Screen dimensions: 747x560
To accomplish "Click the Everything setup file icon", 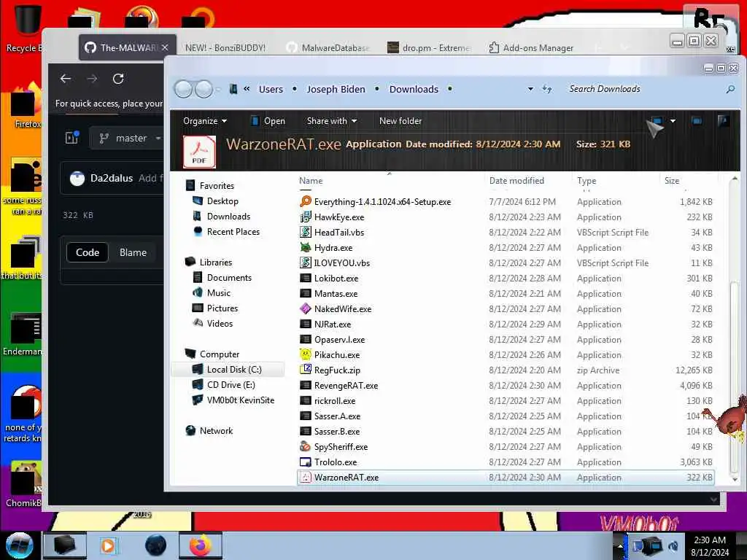I will click(306, 201).
